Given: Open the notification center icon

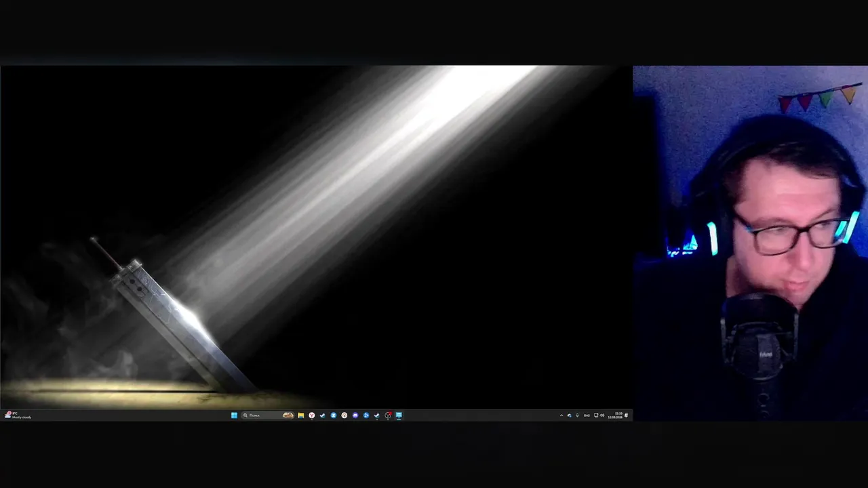Looking at the screenshot, I should pos(627,415).
